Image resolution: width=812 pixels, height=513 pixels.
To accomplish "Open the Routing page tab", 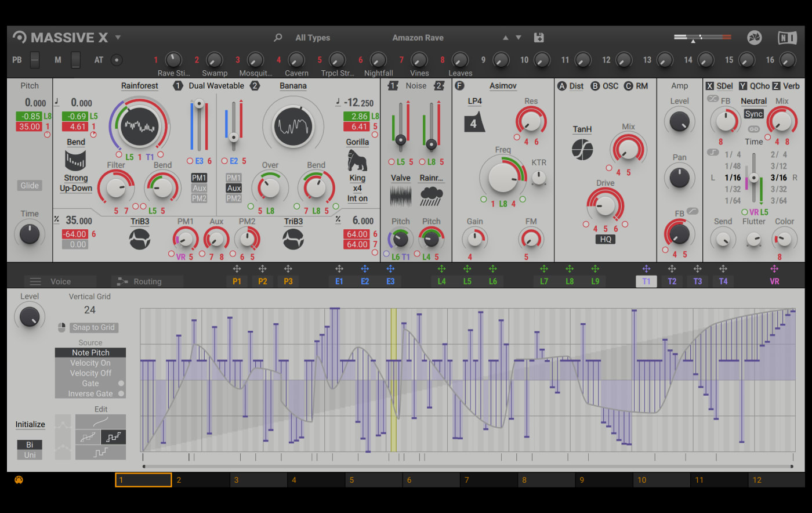I will tap(147, 281).
